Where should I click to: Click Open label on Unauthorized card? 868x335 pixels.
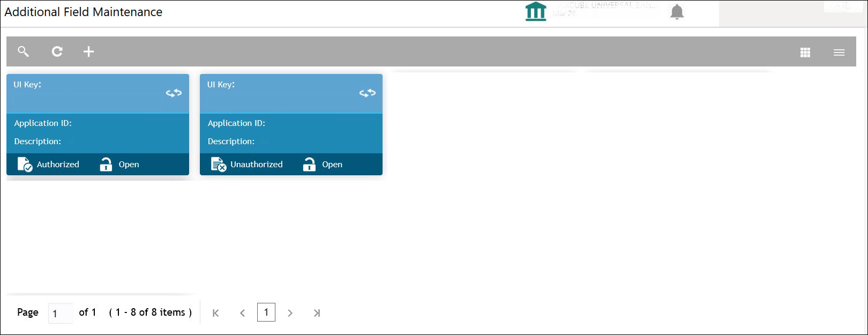click(332, 165)
